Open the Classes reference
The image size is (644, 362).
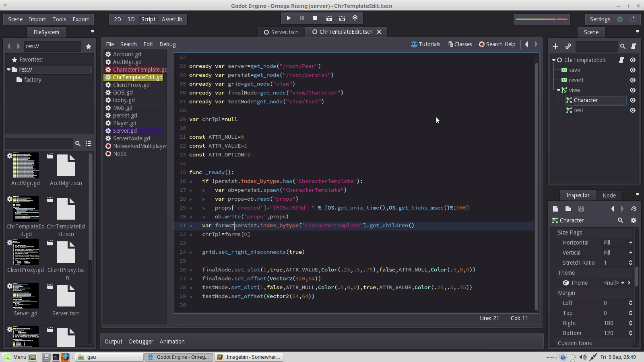460,44
